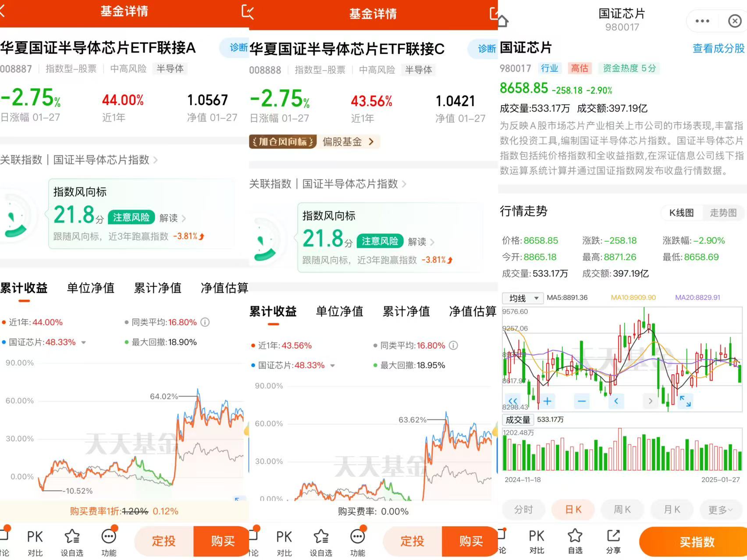This screenshot has height=560, width=747.
Task: Tap 定投 button in ETF联接A panel
Action: [164, 541]
